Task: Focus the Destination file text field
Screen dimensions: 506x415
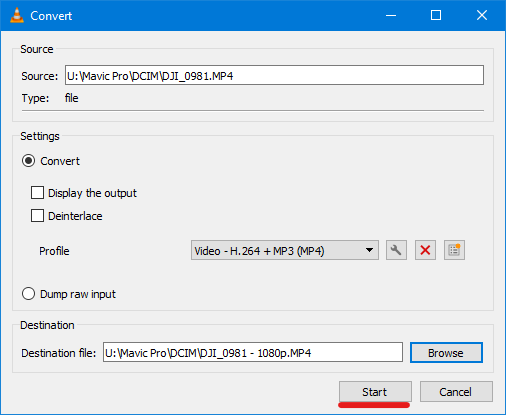Action: pyautogui.click(x=253, y=352)
